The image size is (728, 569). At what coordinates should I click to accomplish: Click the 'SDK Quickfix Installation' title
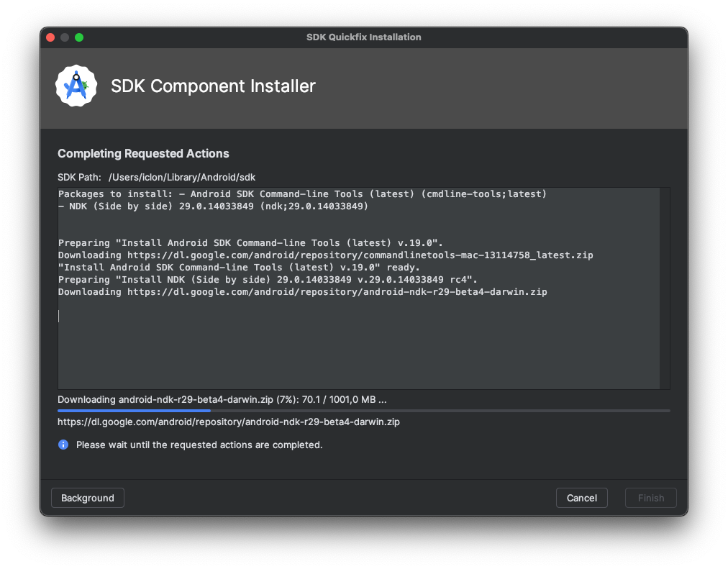363,37
